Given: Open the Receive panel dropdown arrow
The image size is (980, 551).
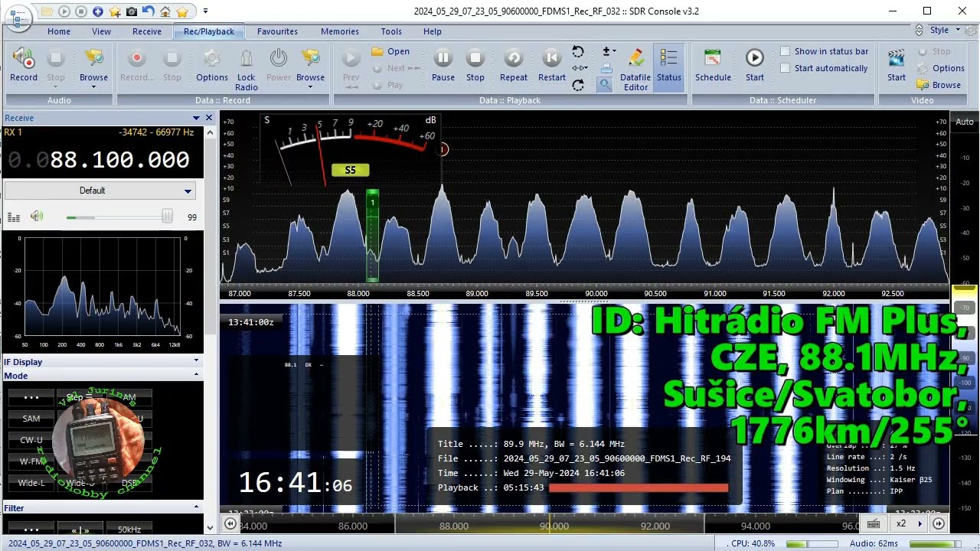Looking at the screenshot, I should [x=195, y=118].
